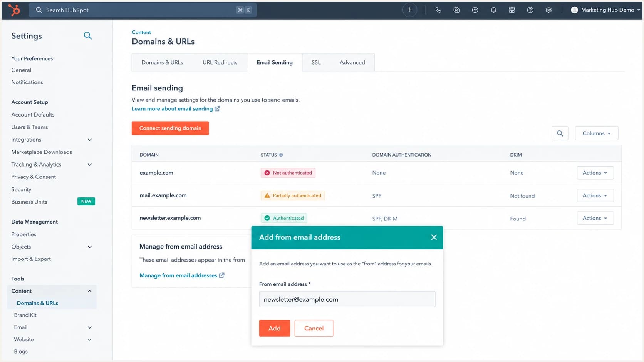Open Learn more about email sending
This screenshot has width=644, height=362.
pyautogui.click(x=172, y=109)
